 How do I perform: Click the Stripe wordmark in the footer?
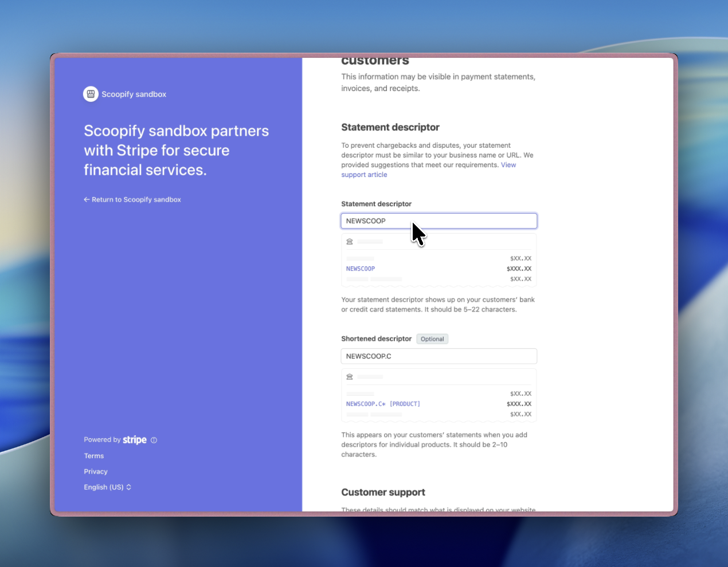pos(135,440)
